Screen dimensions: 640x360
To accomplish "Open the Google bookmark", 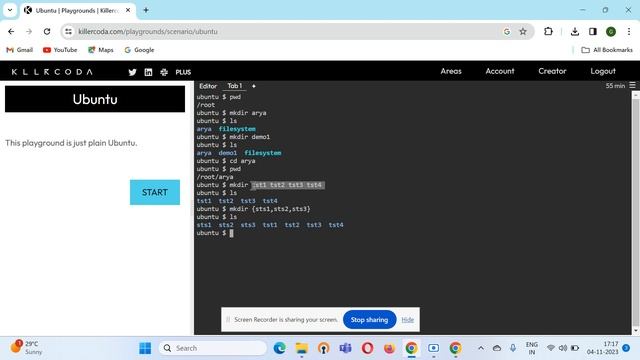I will (139, 50).
